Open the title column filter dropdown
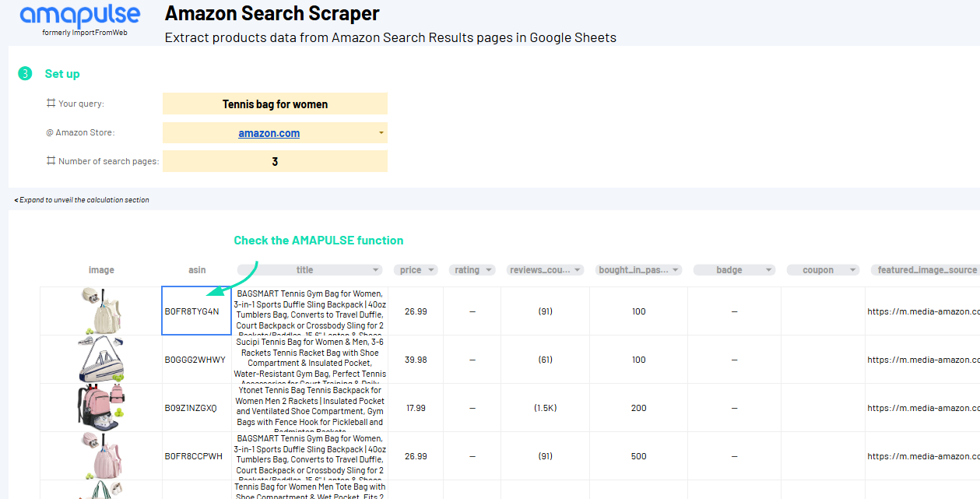The width and height of the screenshot is (980, 499). (x=377, y=270)
